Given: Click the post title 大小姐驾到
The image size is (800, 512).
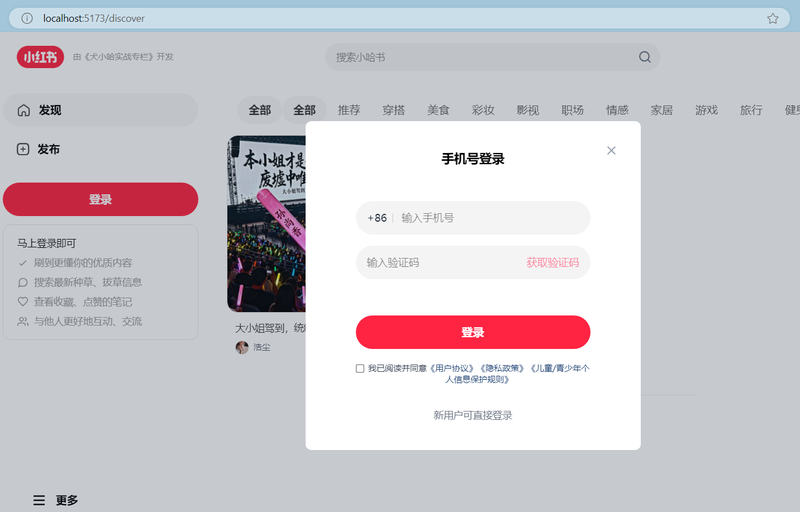Looking at the screenshot, I should coord(270,328).
